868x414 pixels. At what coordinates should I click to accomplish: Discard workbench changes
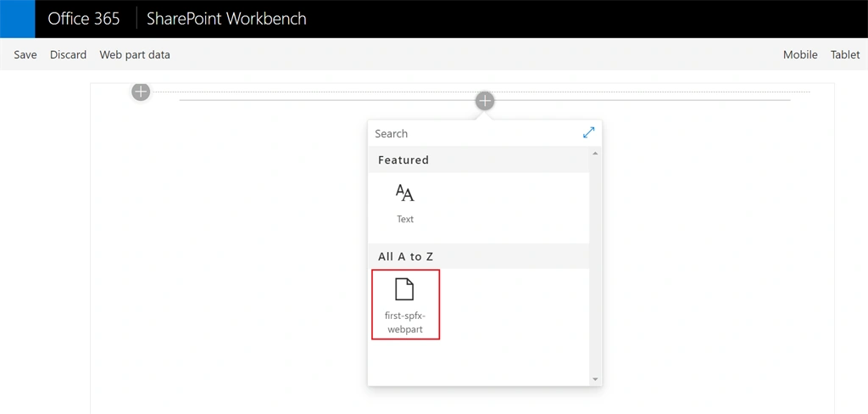click(68, 54)
